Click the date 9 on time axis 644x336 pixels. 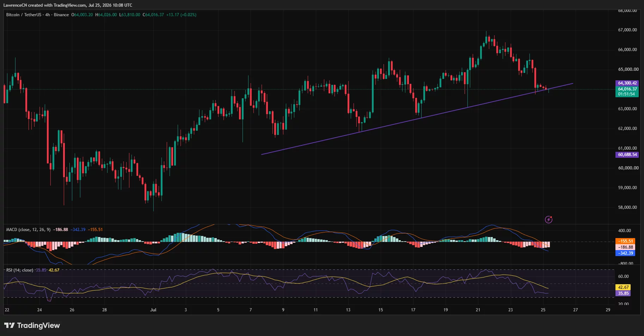pyautogui.click(x=283, y=310)
